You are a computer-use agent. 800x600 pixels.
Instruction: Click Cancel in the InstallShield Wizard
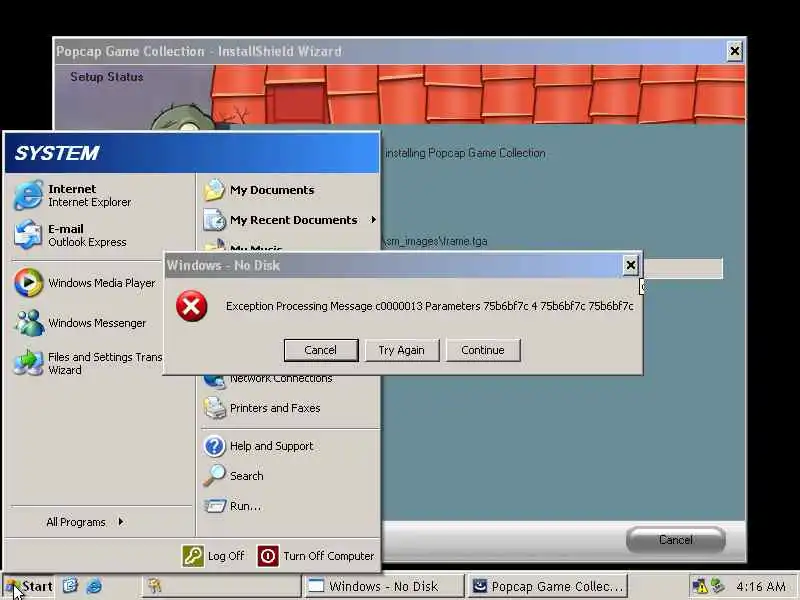coord(676,540)
